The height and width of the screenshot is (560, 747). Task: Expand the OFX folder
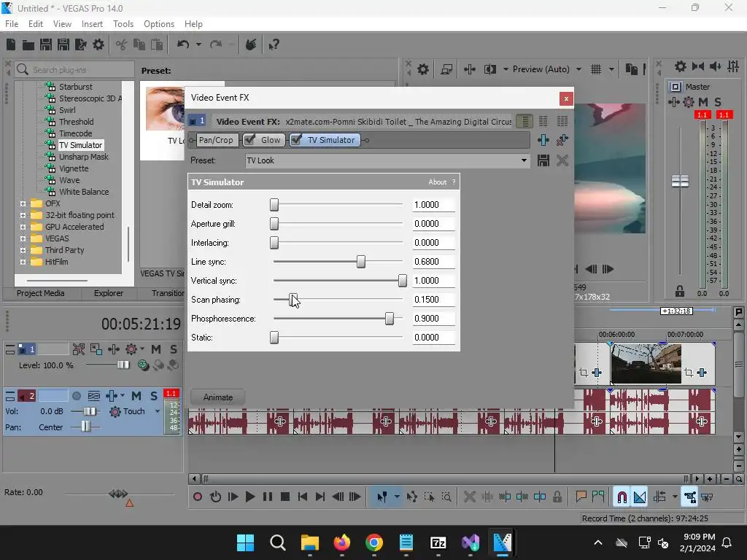(x=23, y=203)
